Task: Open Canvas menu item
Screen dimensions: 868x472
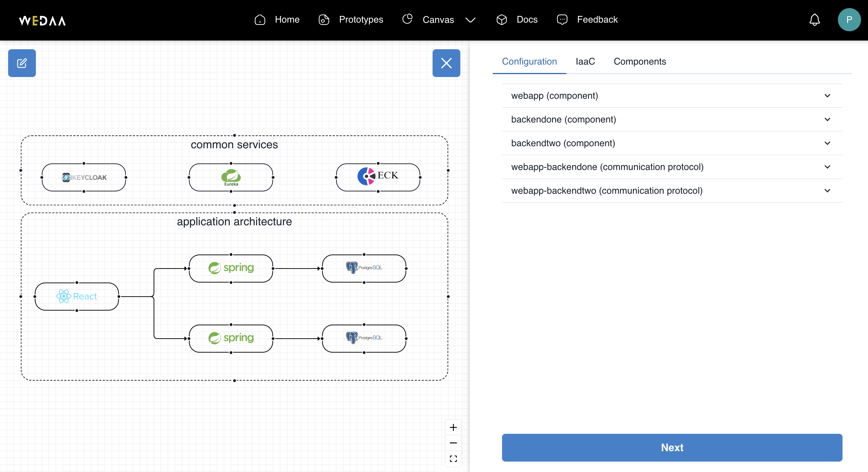Action: pyautogui.click(x=438, y=20)
